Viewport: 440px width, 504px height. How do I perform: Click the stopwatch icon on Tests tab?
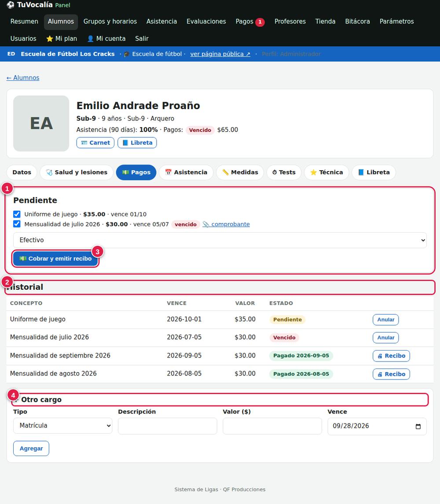[x=275, y=172]
